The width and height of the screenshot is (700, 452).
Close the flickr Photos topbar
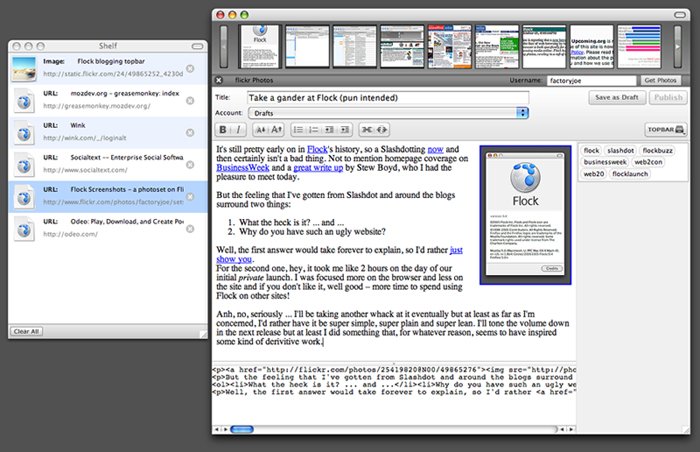pos(219,80)
